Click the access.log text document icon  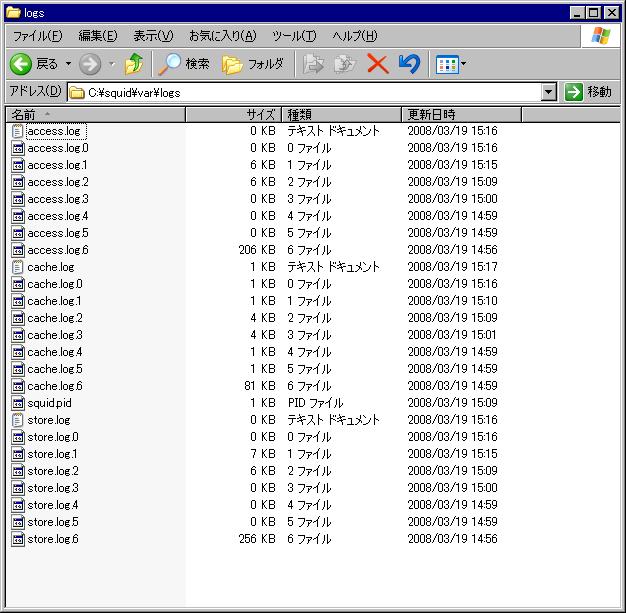(x=17, y=131)
